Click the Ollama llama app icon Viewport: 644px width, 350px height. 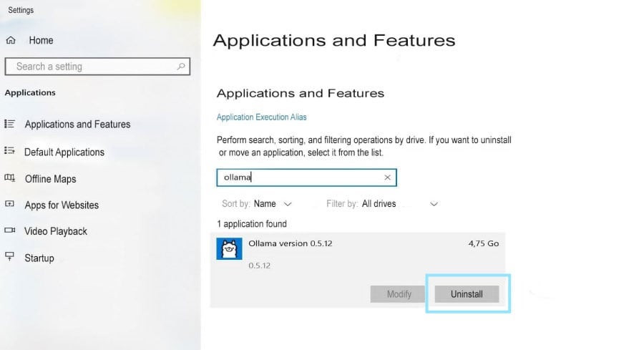[x=229, y=248]
